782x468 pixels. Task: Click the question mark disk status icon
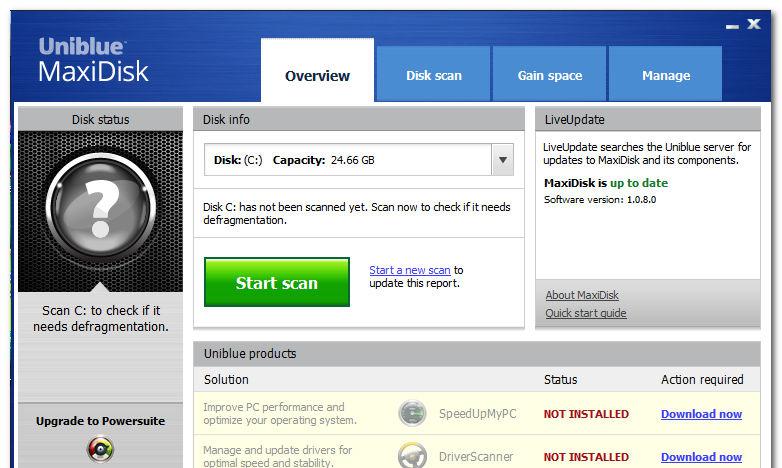(x=100, y=208)
